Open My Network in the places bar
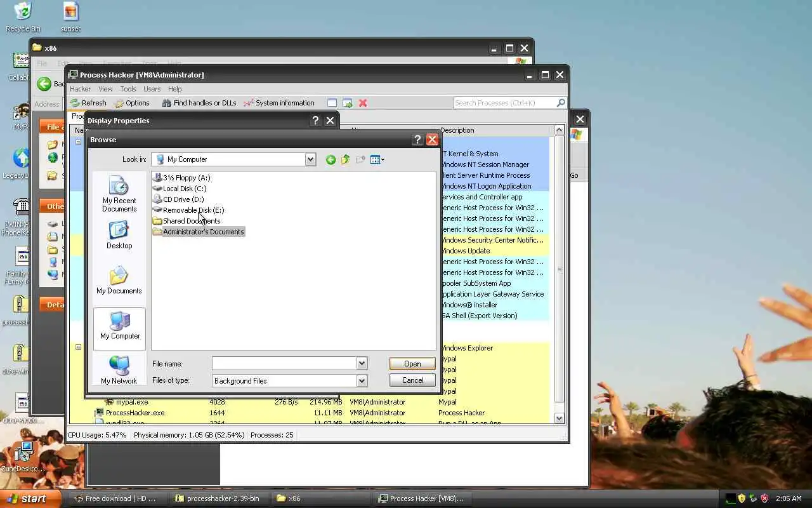 click(119, 370)
